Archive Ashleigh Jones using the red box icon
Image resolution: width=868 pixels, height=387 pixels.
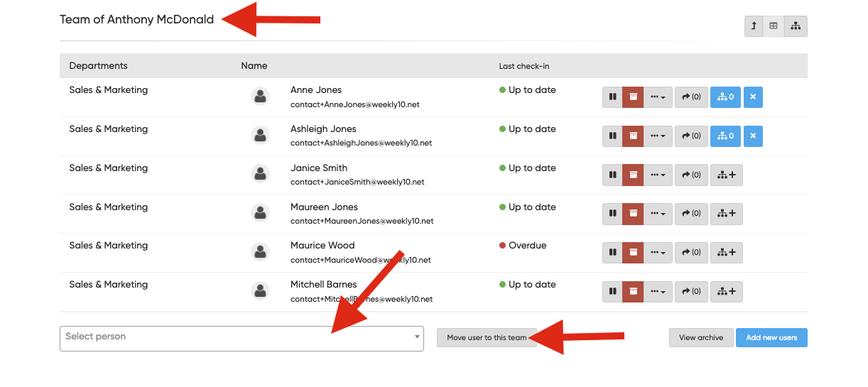[x=633, y=136]
